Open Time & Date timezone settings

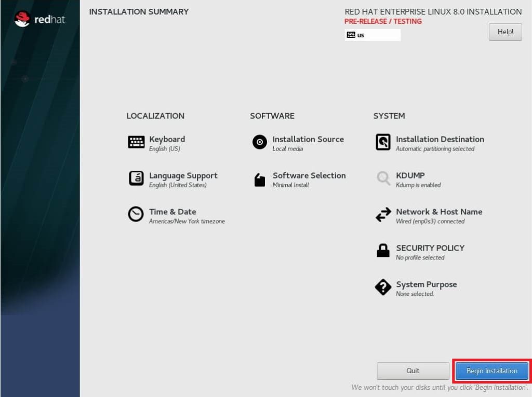pos(172,212)
